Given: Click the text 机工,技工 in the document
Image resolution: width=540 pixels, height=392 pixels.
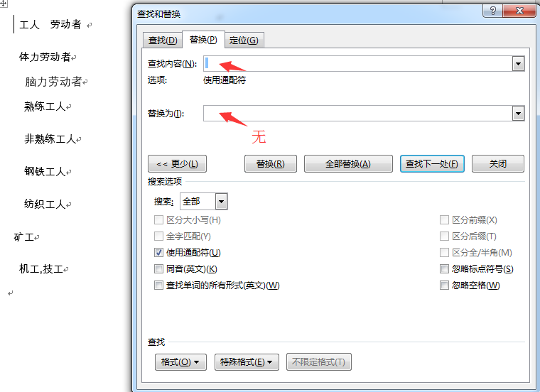Looking at the screenshot, I should pyautogui.click(x=41, y=269).
